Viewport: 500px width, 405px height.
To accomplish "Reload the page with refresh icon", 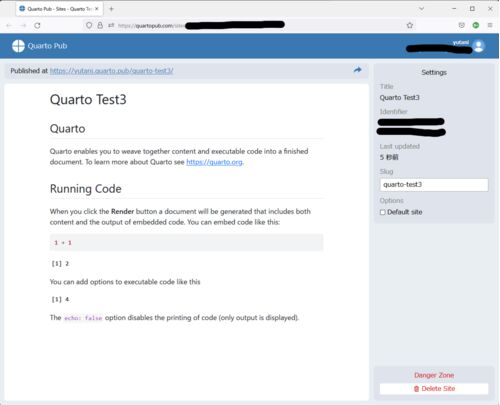I will click(x=37, y=25).
